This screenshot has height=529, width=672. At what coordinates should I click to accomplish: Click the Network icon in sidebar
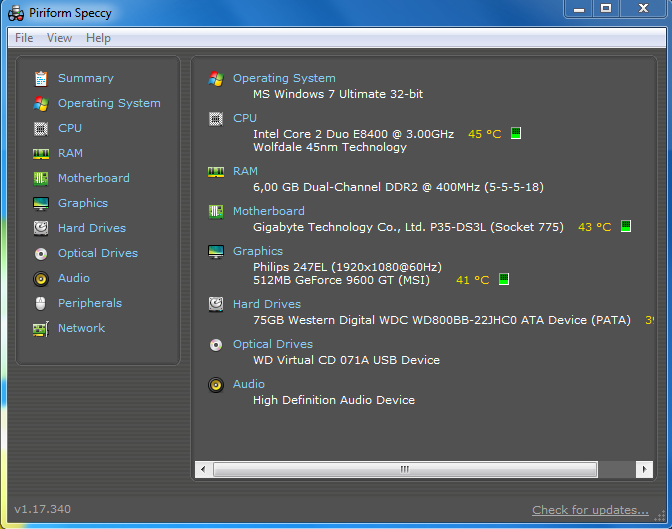click(41, 328)
